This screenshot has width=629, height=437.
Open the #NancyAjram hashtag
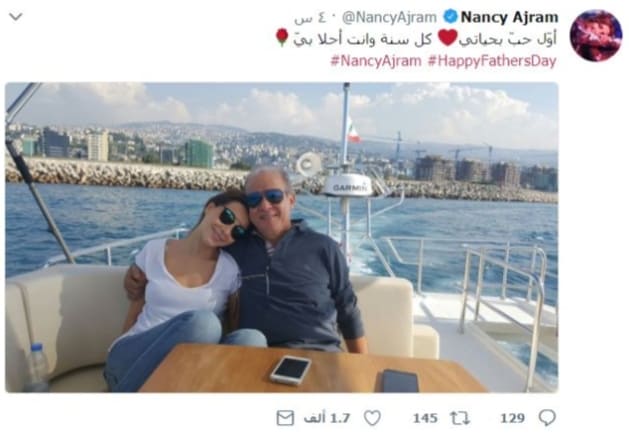[x=376, y=61]
